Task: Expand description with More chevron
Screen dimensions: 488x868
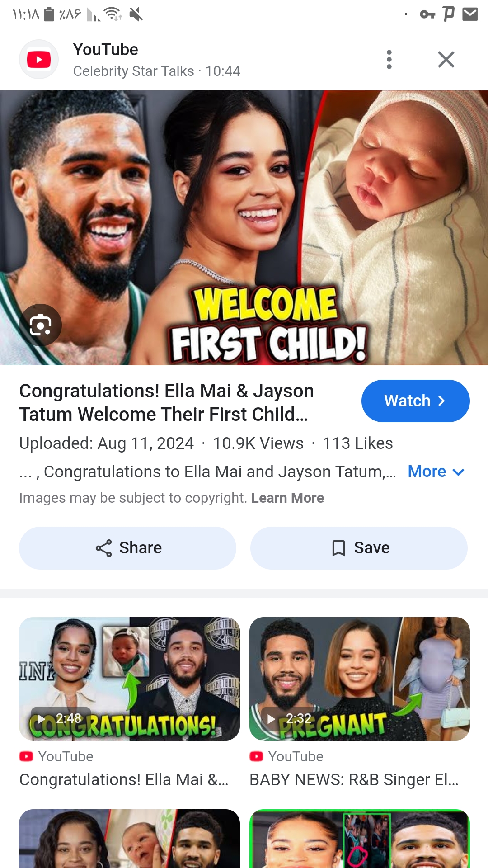Action: click(x=436, y=472)
